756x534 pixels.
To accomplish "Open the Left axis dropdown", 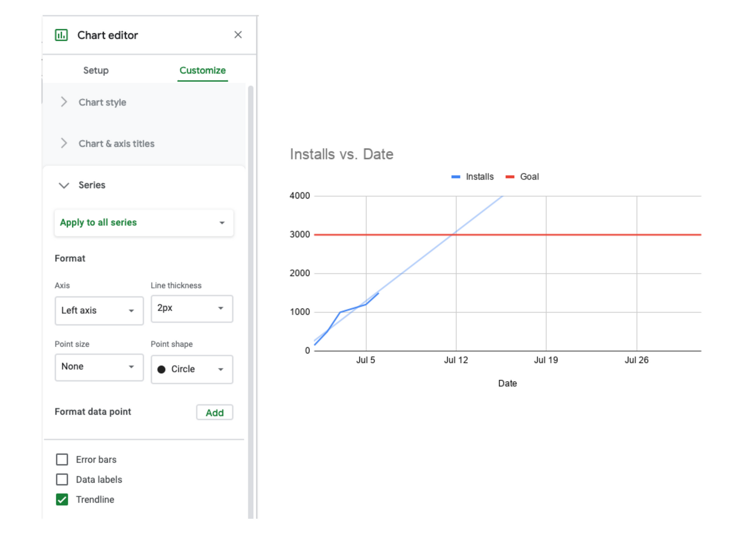I will [x=99, y=310].
